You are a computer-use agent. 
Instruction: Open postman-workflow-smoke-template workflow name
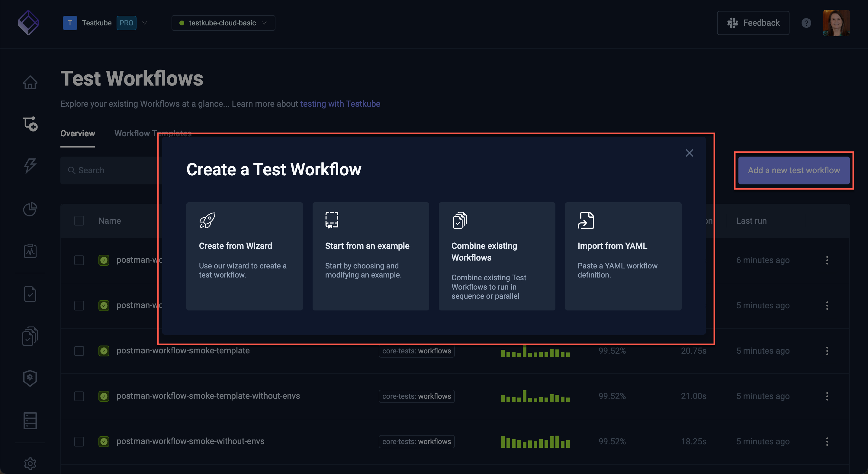coord(183,351)
